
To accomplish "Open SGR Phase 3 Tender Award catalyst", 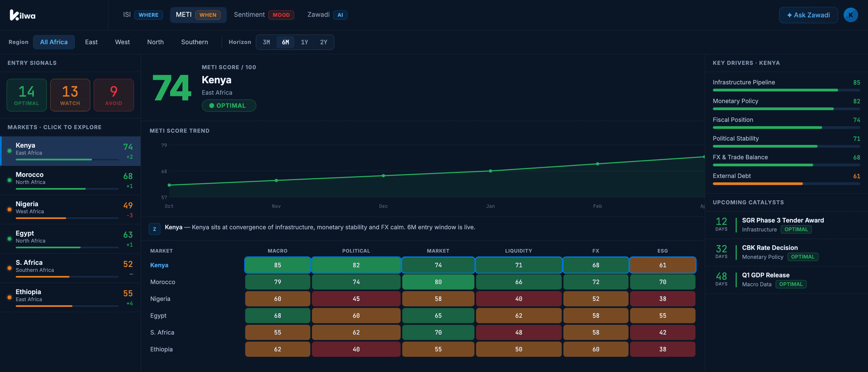I will click(786, 225).
